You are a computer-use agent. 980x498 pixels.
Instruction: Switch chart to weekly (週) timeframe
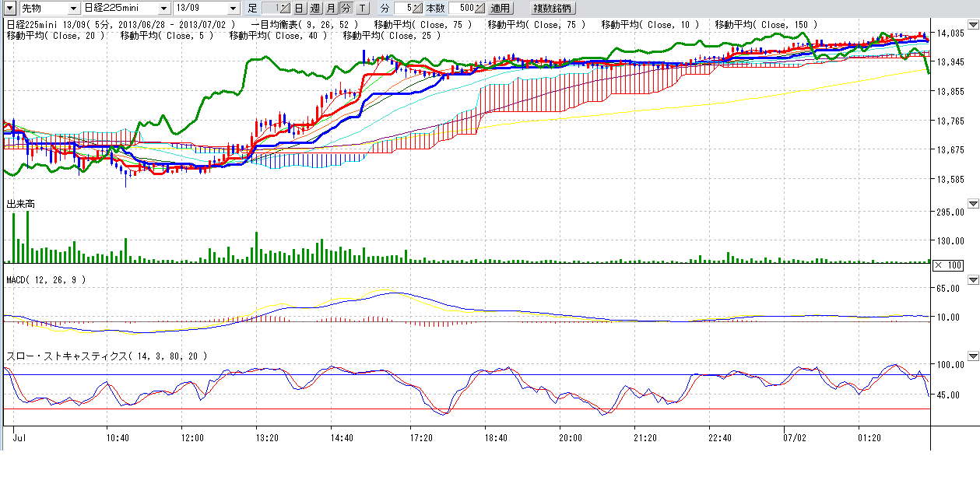coord(314,9)
